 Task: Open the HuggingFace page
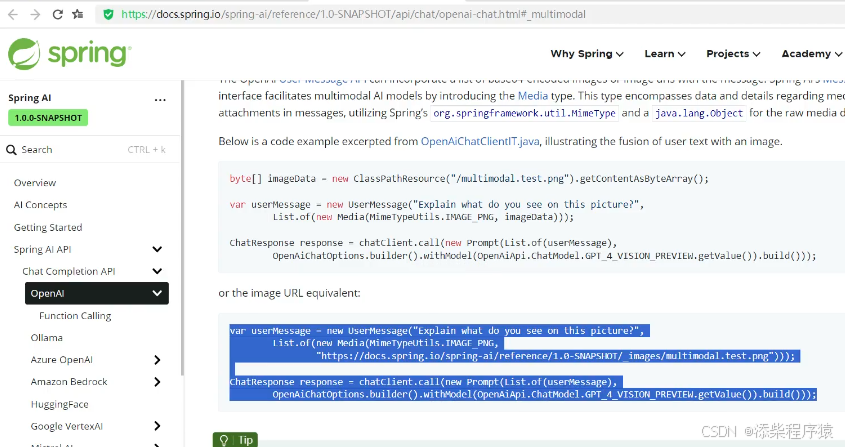point(59,404)
